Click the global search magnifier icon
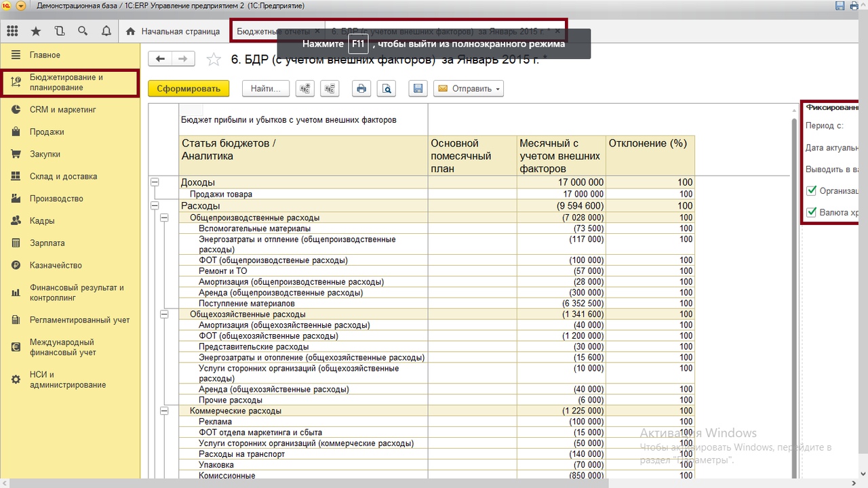 pos(83,31)
